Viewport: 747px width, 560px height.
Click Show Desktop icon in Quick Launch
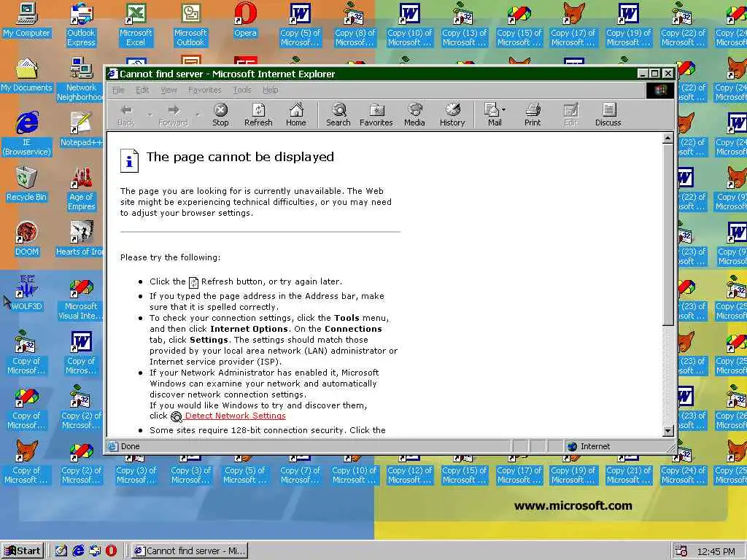click(x=61, y=551)
